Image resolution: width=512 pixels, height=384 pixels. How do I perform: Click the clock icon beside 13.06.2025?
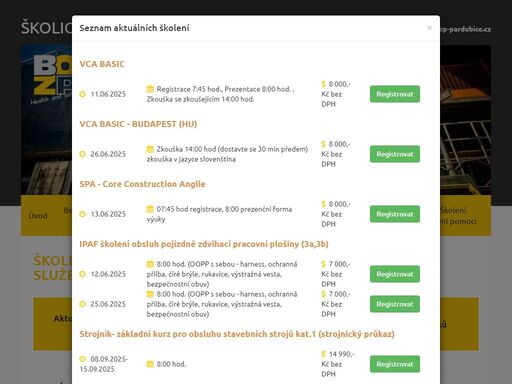click(83, 214)
